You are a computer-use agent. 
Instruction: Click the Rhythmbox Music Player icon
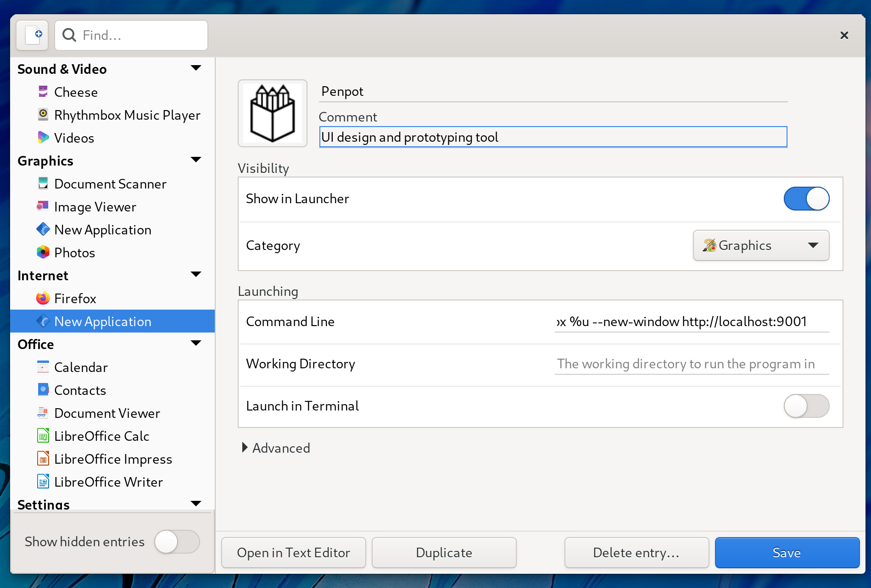[x=43, y=114]
